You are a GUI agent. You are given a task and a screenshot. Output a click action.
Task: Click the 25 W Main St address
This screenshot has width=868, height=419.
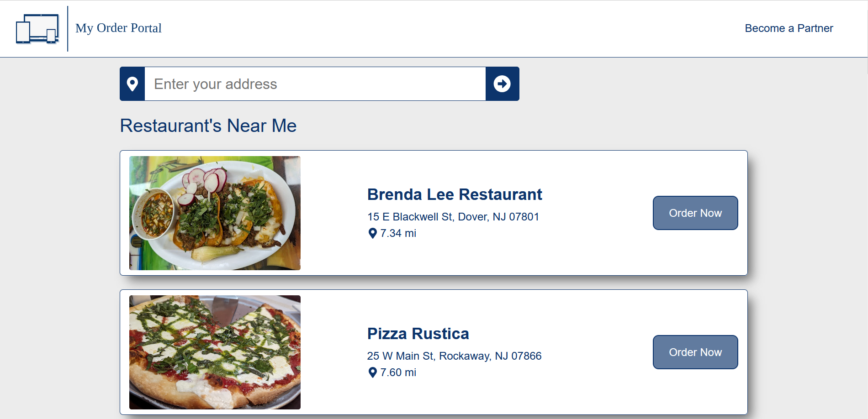pos(454,356)
